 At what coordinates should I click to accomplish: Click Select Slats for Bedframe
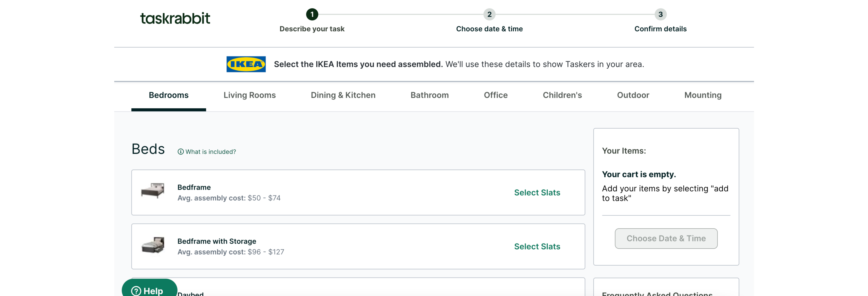click(x=537, y=193)
